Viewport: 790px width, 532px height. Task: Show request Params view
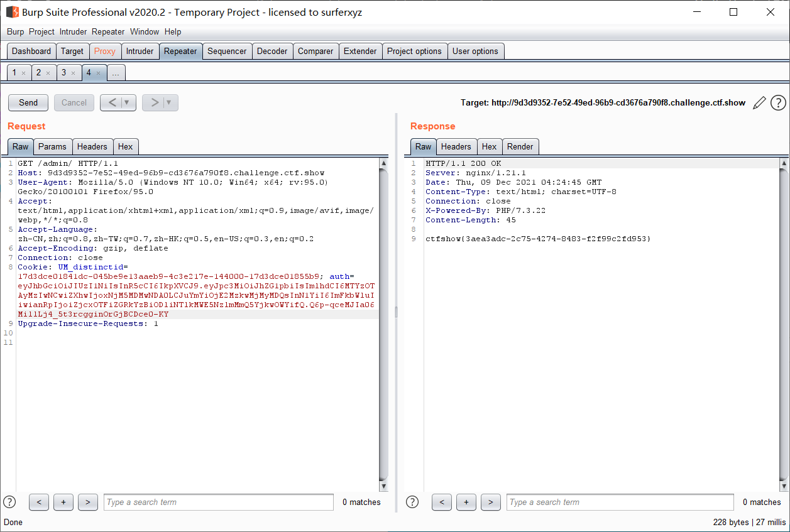[x=52, y=146]
